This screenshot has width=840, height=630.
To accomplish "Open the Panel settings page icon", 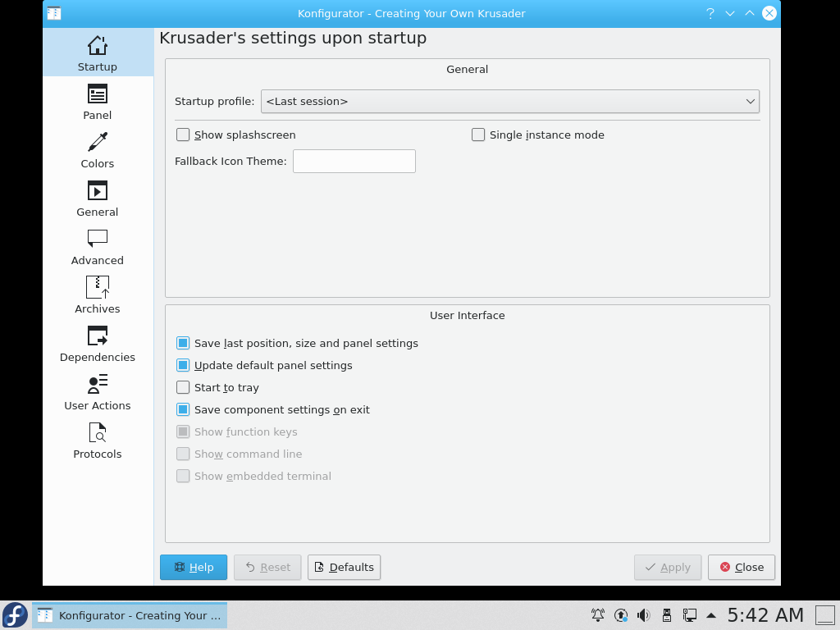I will click(98, 94).
